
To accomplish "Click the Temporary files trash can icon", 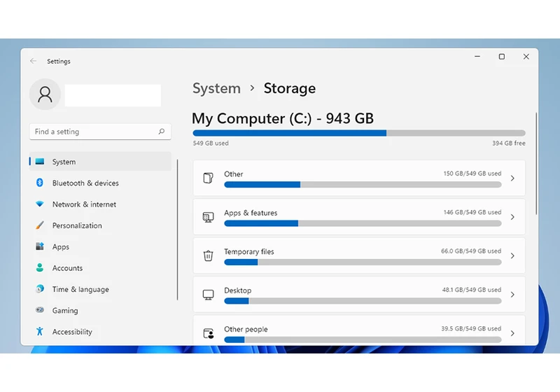I will (x=208, y=255).
